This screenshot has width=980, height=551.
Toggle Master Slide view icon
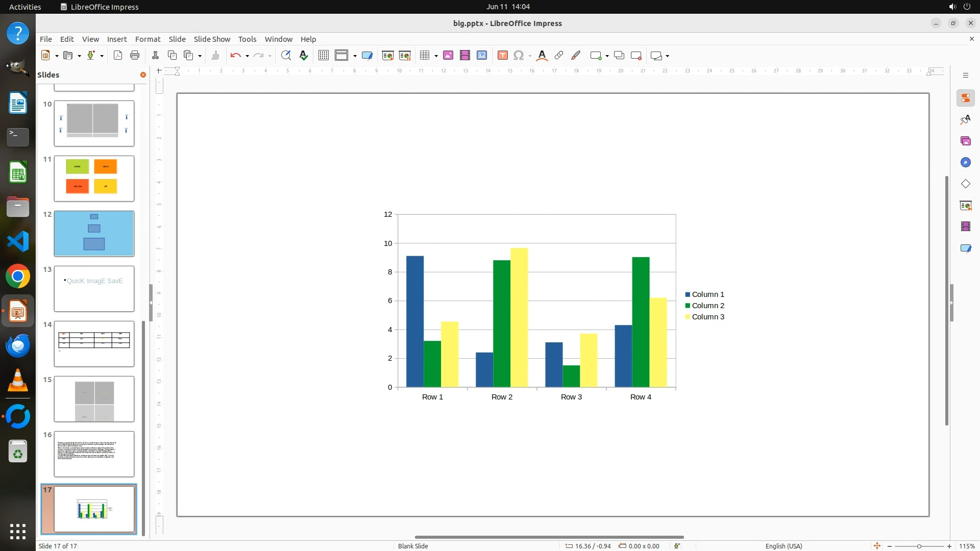[367, 56]
